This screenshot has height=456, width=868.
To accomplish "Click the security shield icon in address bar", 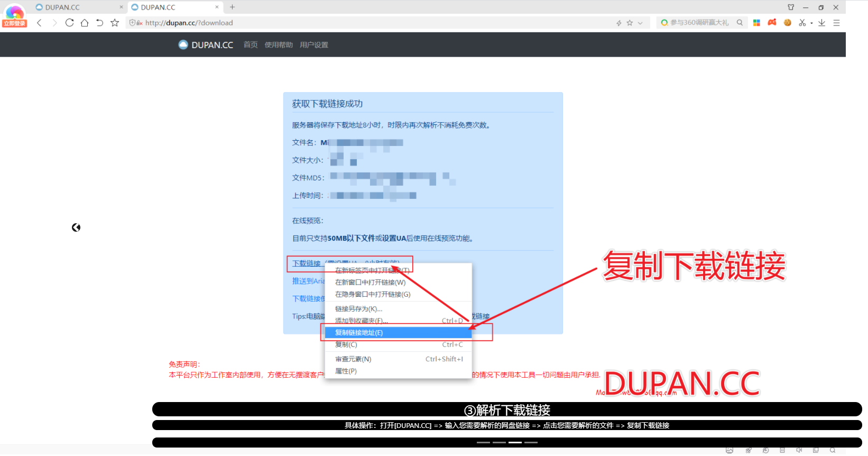I will [132, 23].
